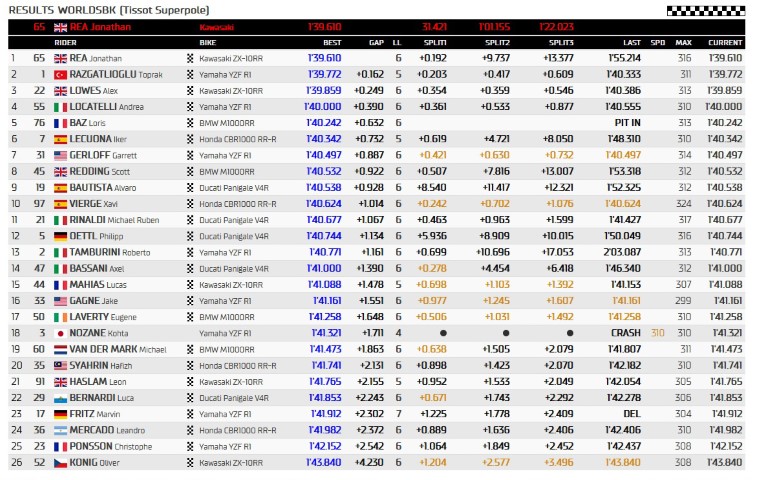Image resolution: width=759 pixels, height=480 pixels.
Task: Click the Malaysian flag beside Syahrin
Action: (59, 365)
